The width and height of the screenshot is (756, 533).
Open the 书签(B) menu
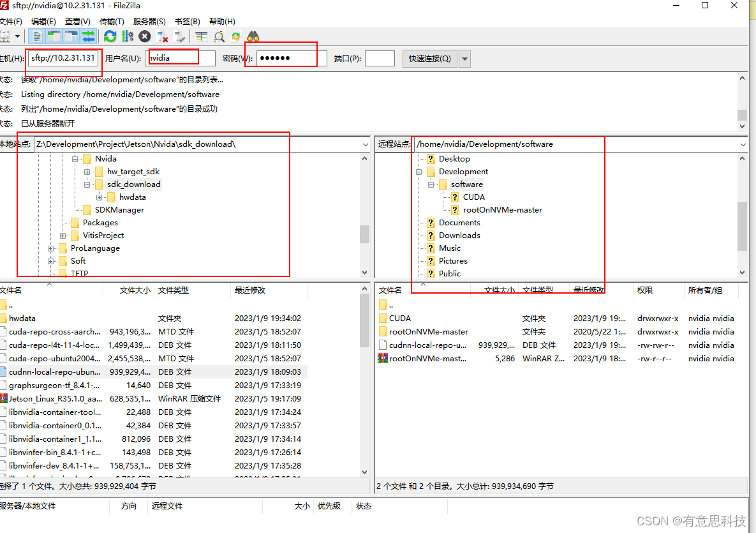(187, 21)
